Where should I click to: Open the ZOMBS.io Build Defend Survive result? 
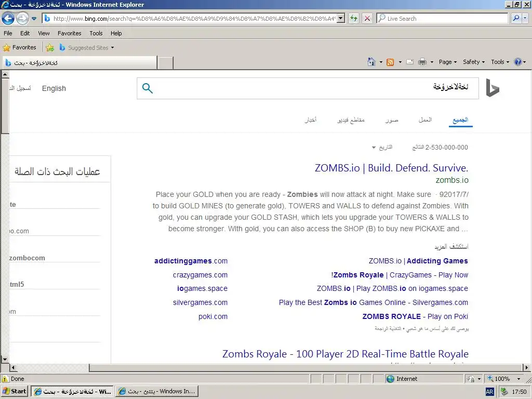(x=392, y=168)
